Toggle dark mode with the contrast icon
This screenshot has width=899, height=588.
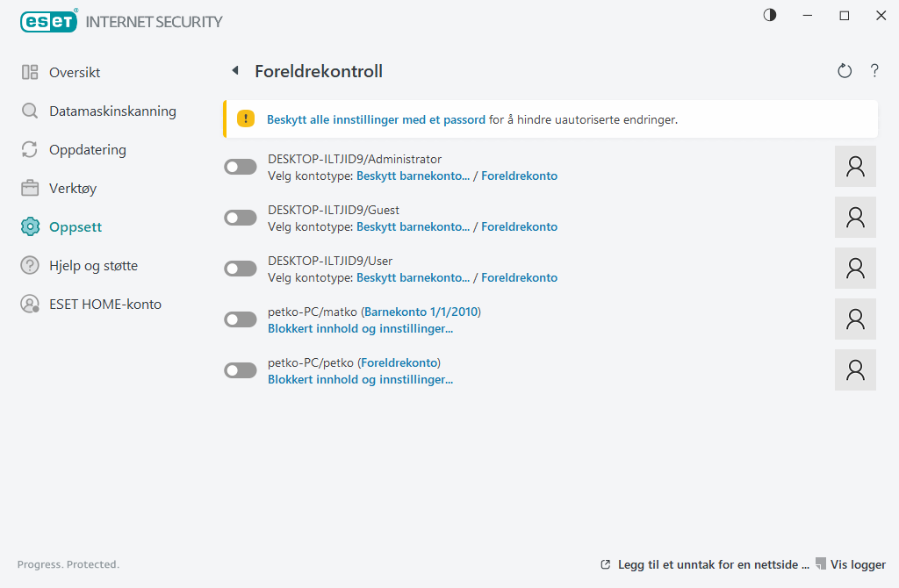coord(769,15)
